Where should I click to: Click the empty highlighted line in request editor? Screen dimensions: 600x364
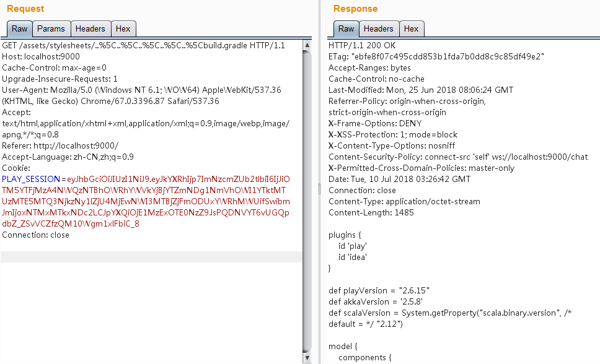coord(151,257)
